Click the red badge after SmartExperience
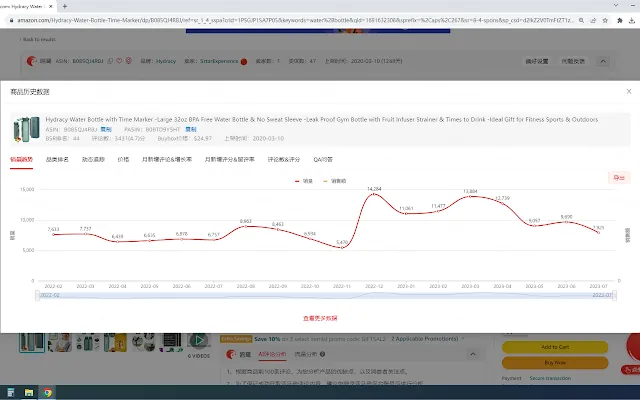Image resolution: width=640 pixels, height=400 pixels. 244,62
